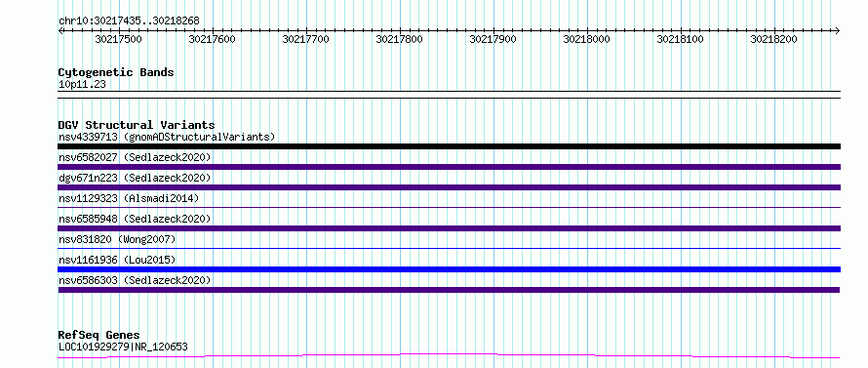Open nsv1129323 (Alsmadi2014) variant label

129,198
